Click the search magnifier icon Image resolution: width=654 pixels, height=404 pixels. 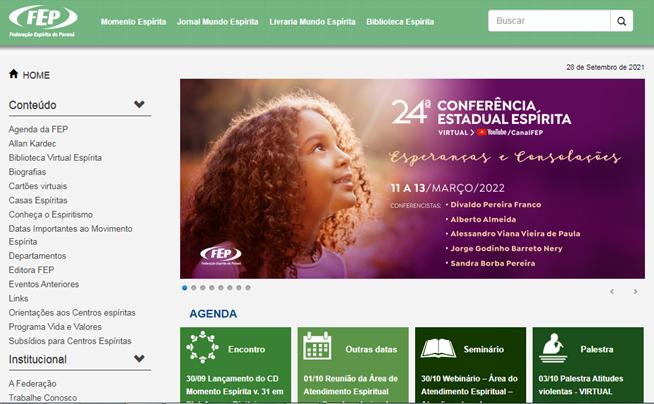point(621,21)
